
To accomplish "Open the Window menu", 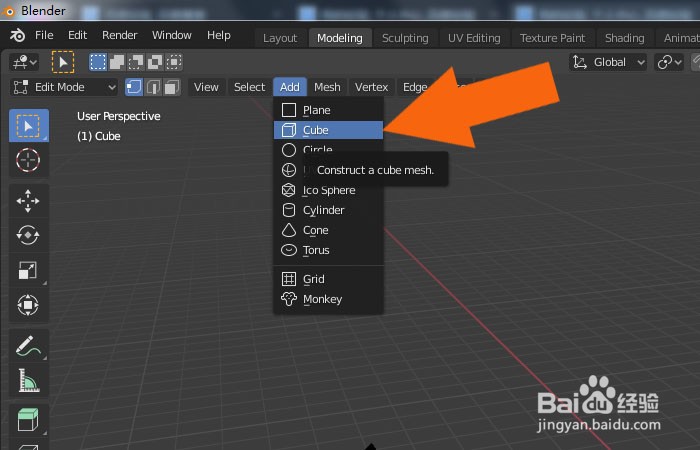I will tap(171, 35).
